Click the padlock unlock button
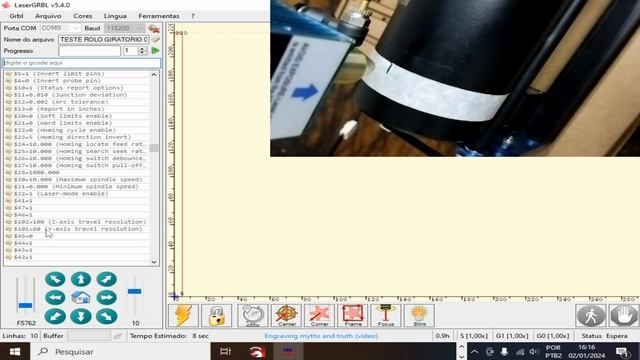This screenshot has height=360, width=640. (x=216, y=315)
